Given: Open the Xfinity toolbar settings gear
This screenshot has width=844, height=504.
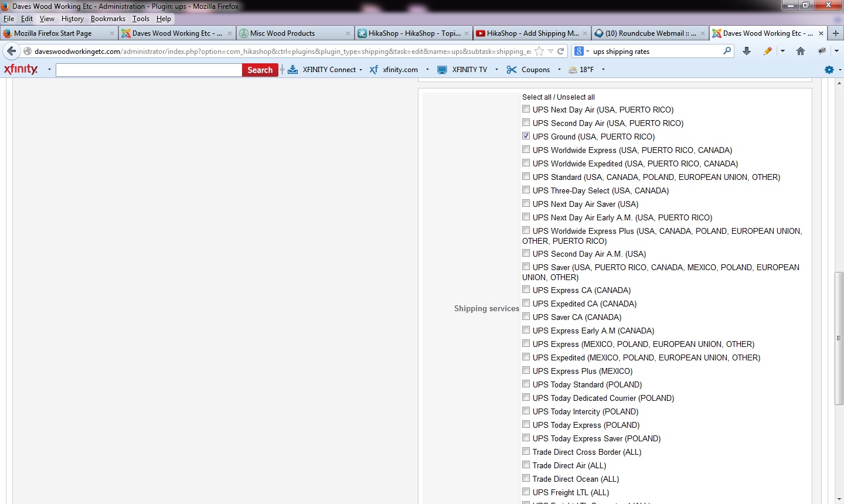Looking at the screenshot, I should [x=829, y=70].
